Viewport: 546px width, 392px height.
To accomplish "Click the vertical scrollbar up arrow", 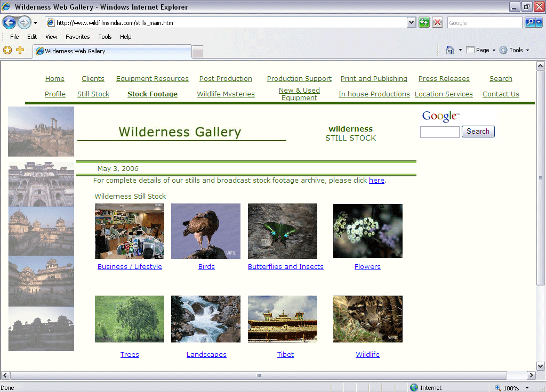I will click(x=540, y=66).
